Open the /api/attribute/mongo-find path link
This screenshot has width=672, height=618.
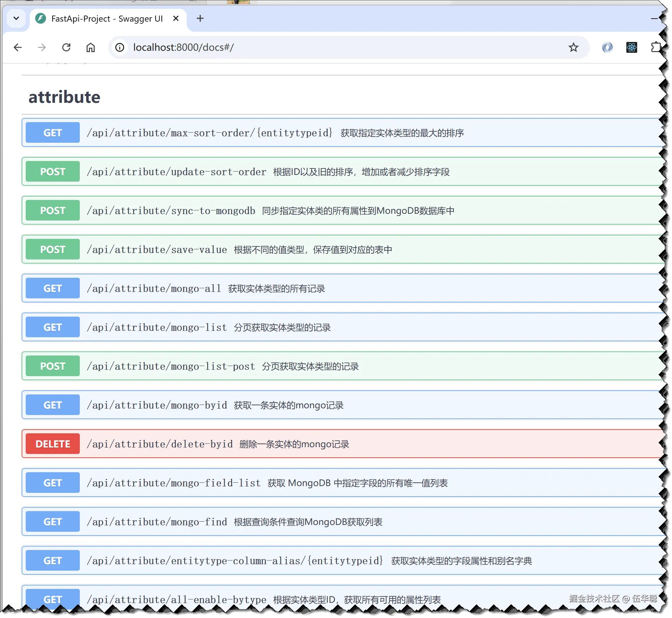tap(157, 522)
